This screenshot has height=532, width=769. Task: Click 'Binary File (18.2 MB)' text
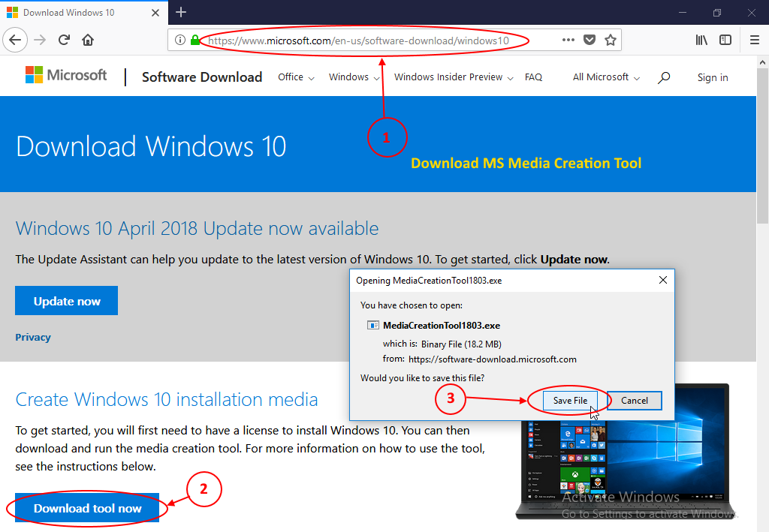[x=461, y=344]
